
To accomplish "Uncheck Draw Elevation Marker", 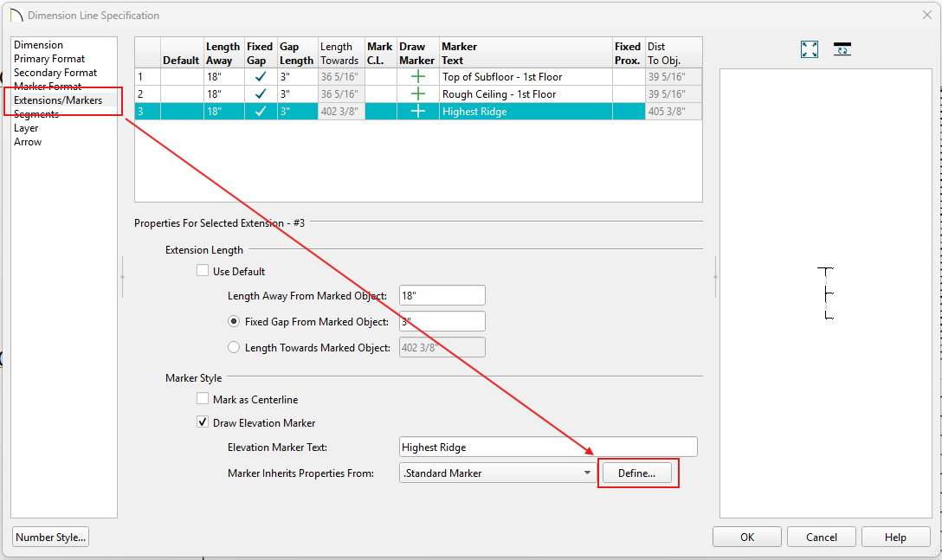I will [x=203, y=422].
